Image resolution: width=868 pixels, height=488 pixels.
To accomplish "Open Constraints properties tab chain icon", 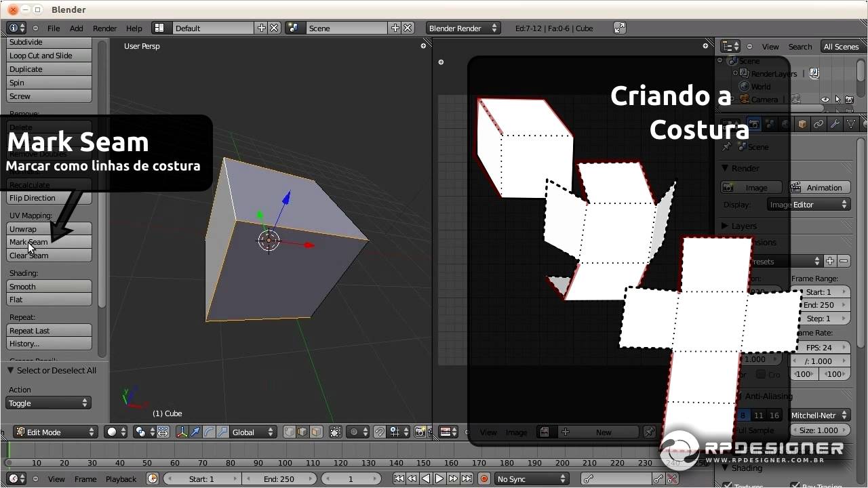I will [x=818, y=124].
